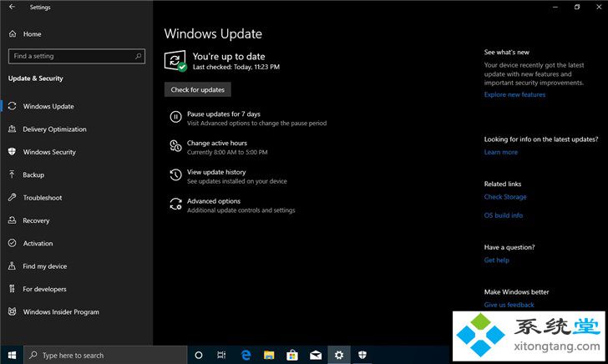Viewport: 608px width, 364px height.
Task: Open Microsoft Store from the taskbar
Action: [x=292, y=355]
